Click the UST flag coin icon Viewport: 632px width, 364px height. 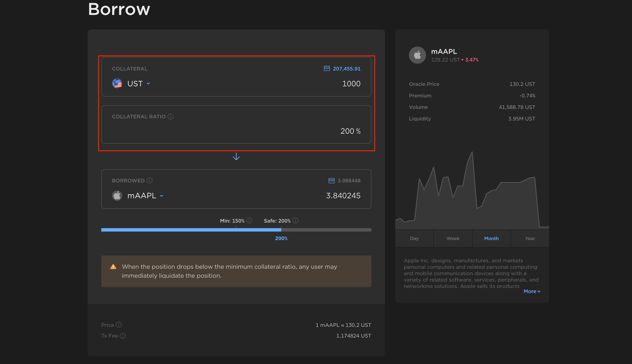[117, 84]
